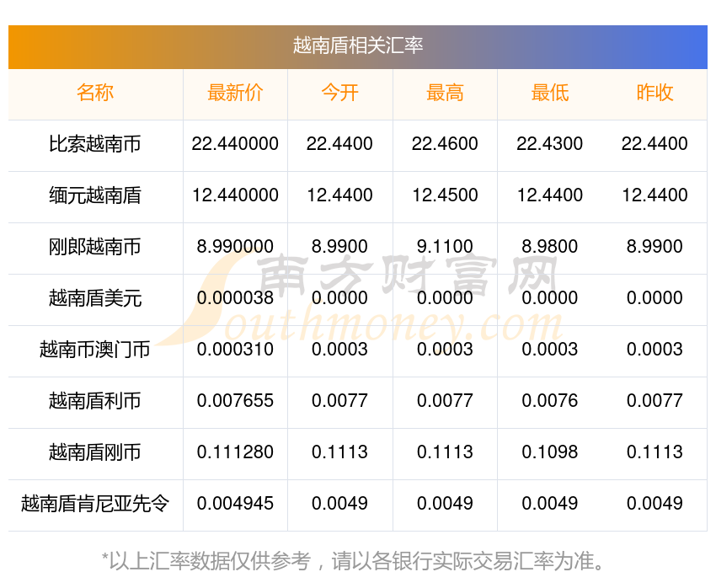Click the 0.1098 lowest price cell
The image size is (716, 588).
[550, 452]
